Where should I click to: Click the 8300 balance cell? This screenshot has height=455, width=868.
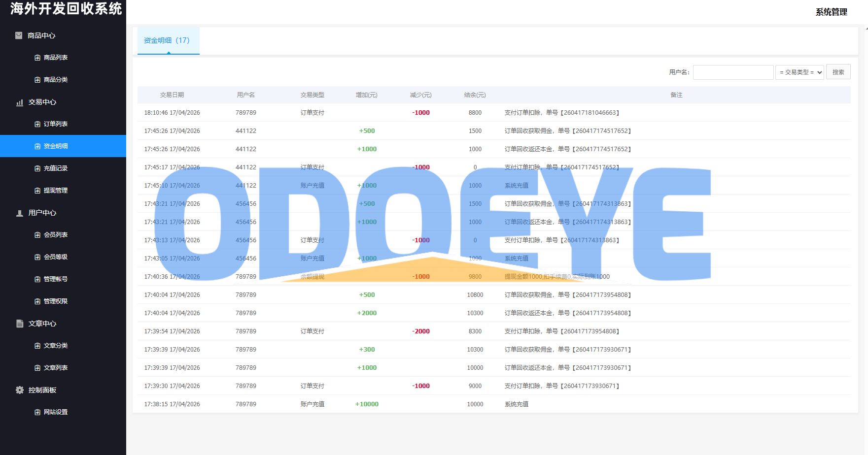coord(475,331)
